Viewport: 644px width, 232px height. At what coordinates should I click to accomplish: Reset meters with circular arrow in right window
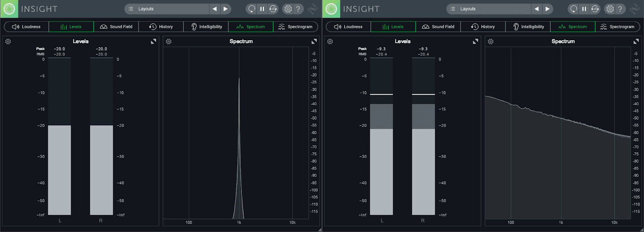click(x=574, y=9)
